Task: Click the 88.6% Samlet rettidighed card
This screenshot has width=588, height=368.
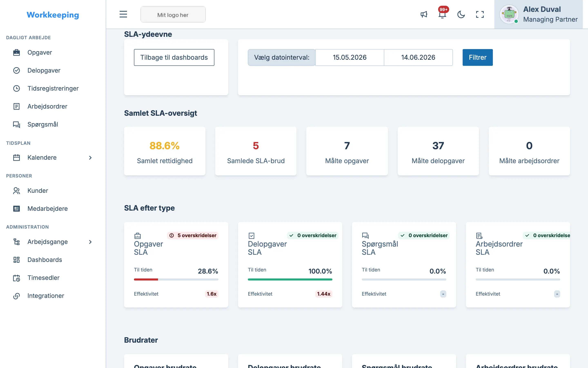Action: click(x=165, y=151)
